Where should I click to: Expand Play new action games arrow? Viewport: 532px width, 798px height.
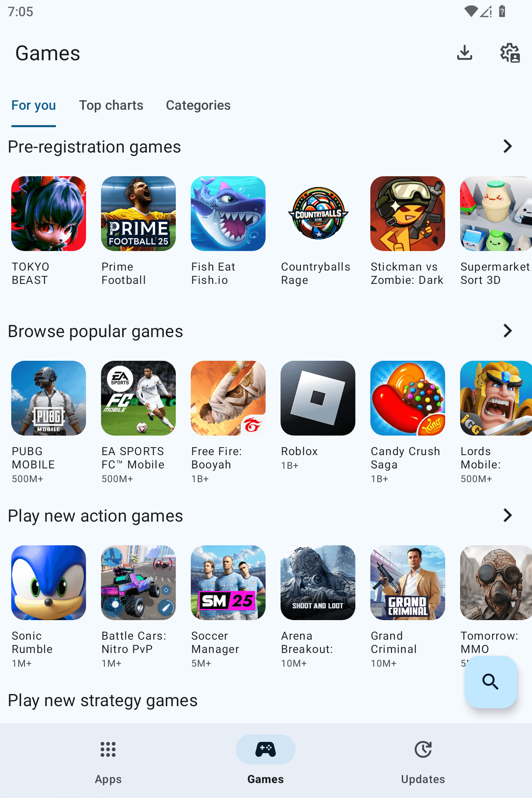click(x=507, y=515)
